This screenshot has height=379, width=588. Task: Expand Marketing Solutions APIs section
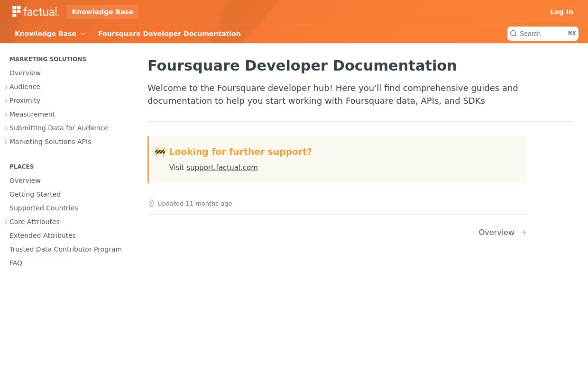[6, 142]
